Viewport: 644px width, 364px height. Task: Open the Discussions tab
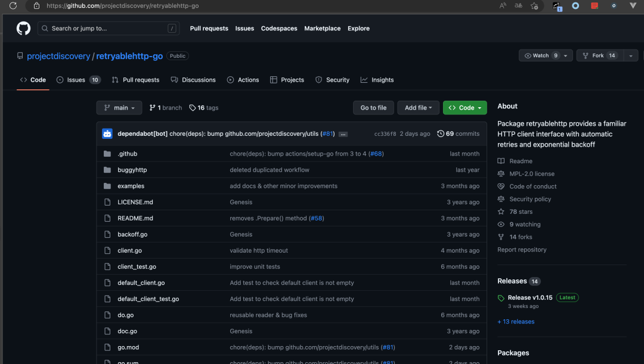[x=193, y=80]
